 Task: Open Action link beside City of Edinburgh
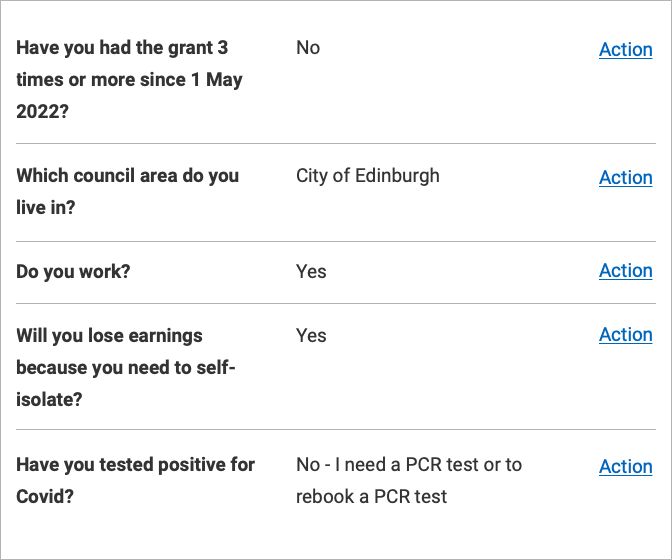click(x=626, y=177)
